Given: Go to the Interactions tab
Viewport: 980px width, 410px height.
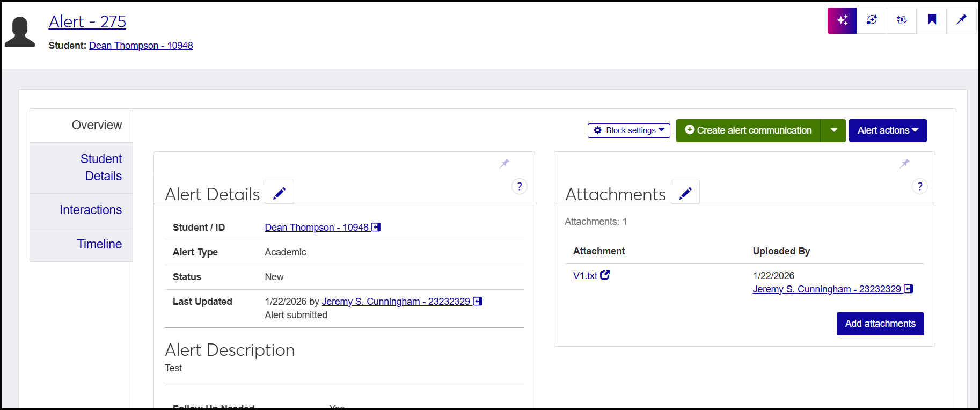Looking at the screenshot, I should click(82, 210).
